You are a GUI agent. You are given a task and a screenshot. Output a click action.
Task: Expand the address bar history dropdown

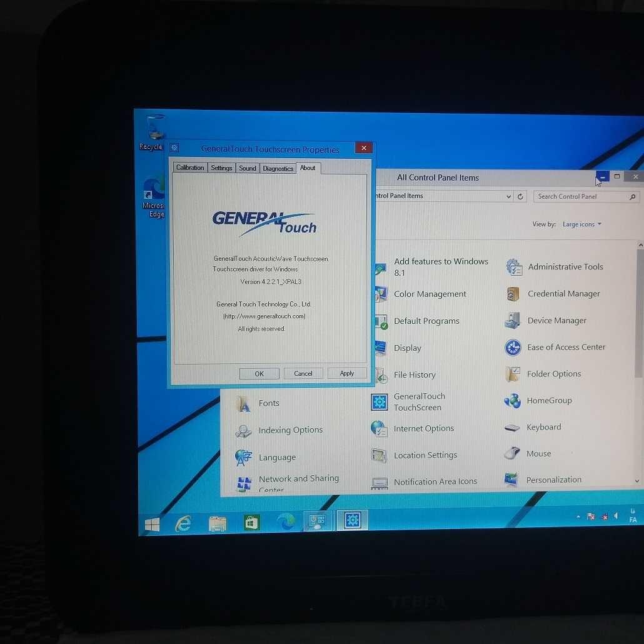point(508,196)
